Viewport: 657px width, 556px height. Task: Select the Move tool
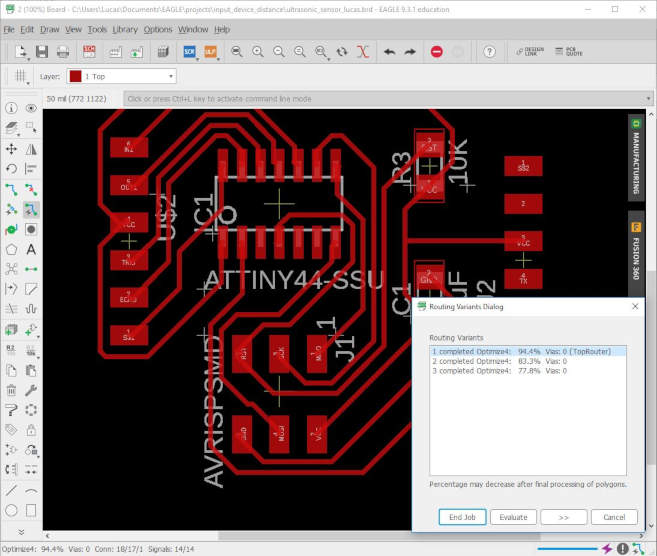pos(11,149)
